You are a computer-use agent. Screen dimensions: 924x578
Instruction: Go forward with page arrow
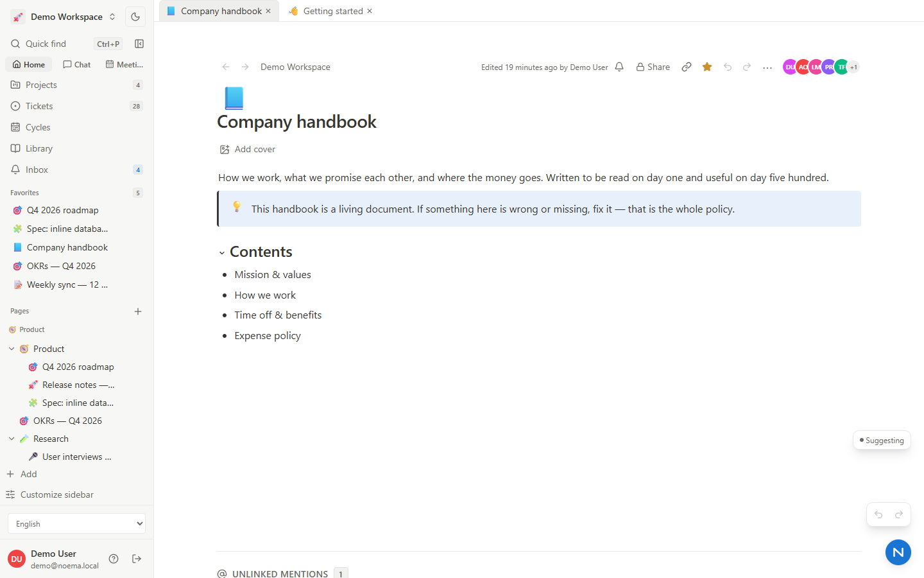[245, 67]
